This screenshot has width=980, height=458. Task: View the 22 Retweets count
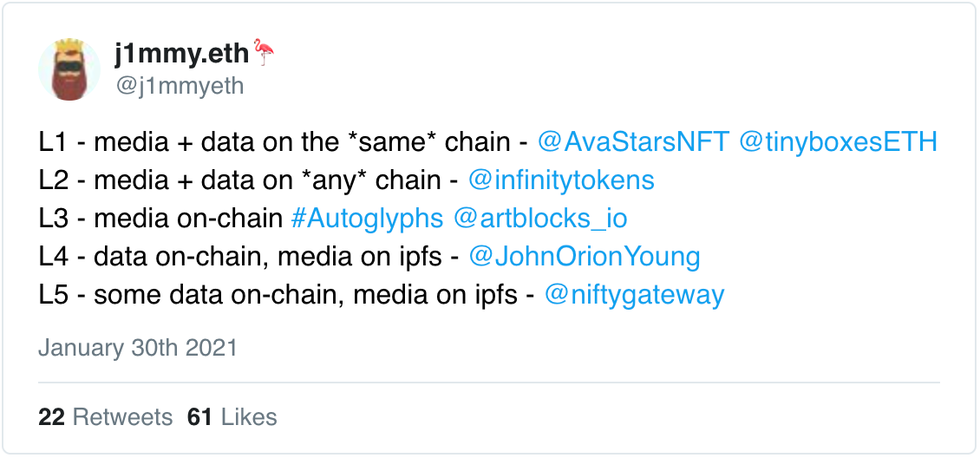(106, 416)
